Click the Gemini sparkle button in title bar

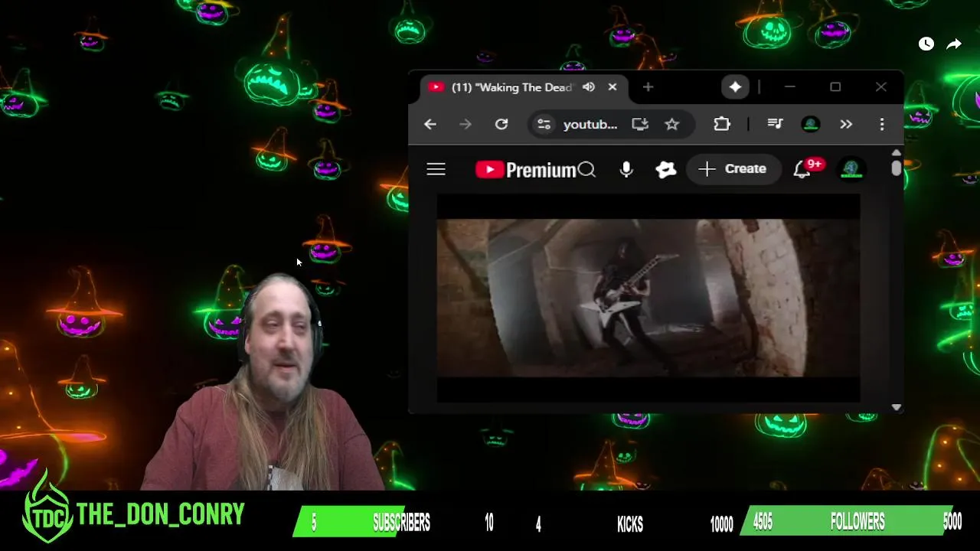(735, 87)
